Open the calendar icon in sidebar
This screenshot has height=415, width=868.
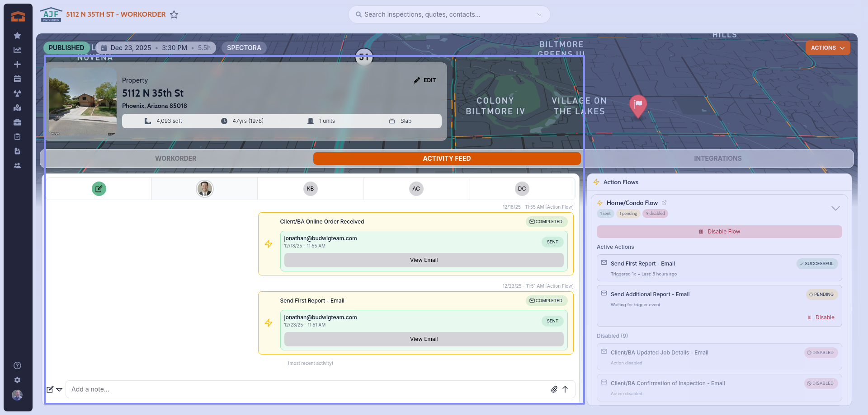[17, 79]
